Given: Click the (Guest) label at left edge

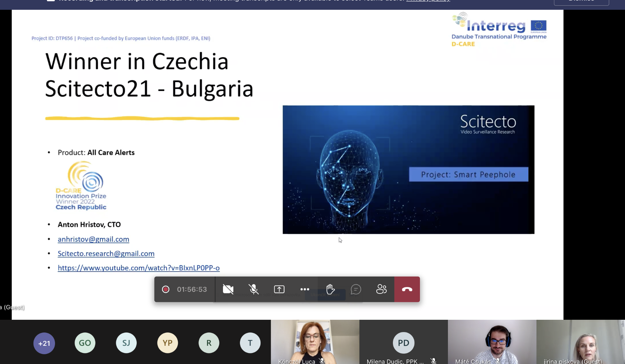Looking at the screenshot, I should [x=12, y=307].
